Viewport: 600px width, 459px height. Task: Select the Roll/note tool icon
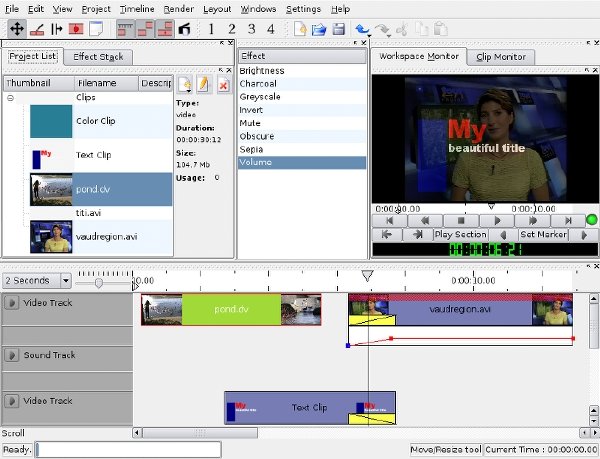coord(96,29)
